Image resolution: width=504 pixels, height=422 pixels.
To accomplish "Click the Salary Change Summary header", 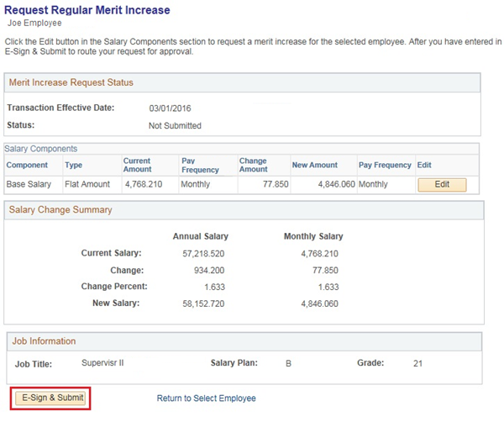I will [x=61, y=209].
